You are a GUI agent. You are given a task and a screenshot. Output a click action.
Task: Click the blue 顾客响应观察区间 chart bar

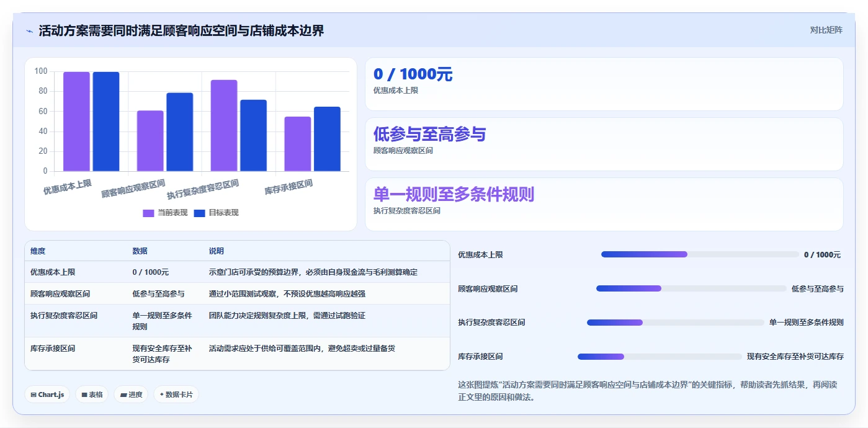[180, 132]
